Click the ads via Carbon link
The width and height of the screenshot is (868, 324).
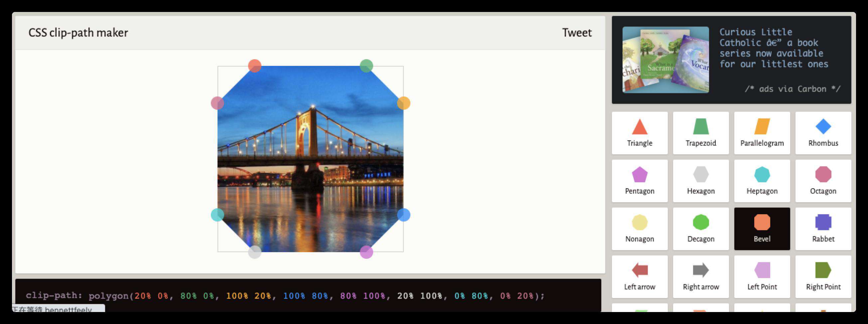793,89
